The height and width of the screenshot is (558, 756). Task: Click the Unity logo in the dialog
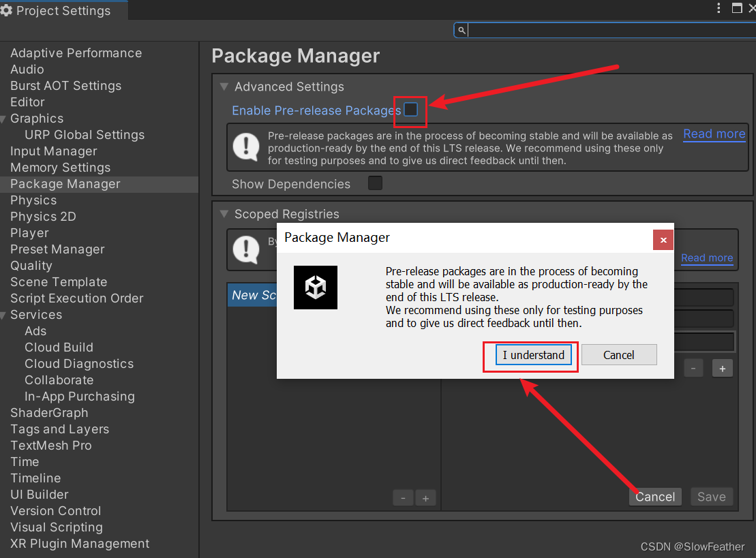316,288
